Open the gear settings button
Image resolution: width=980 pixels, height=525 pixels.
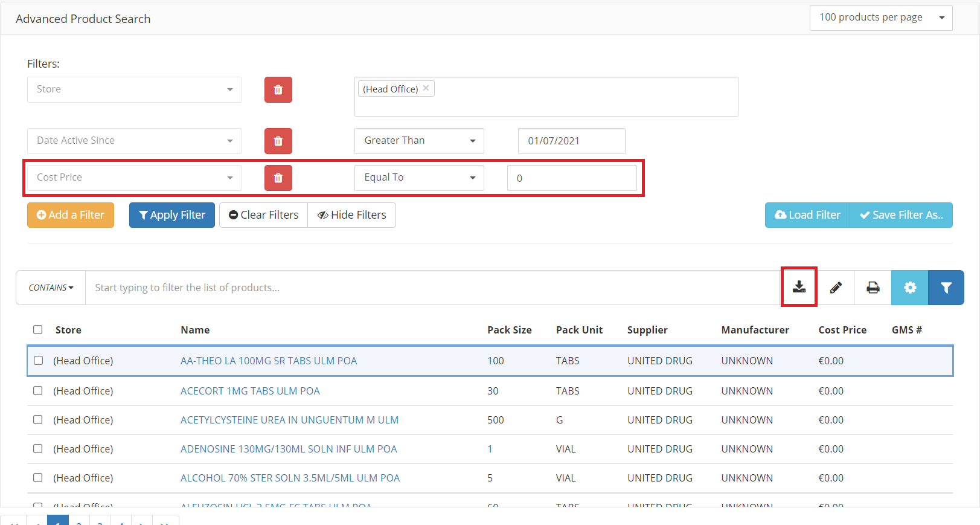(x=909, y=288)
